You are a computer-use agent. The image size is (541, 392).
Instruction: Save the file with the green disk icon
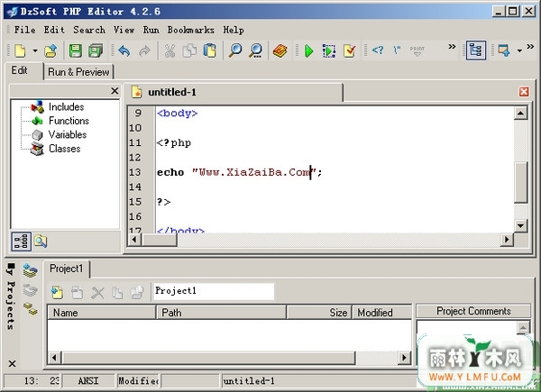tap(75, 50)
